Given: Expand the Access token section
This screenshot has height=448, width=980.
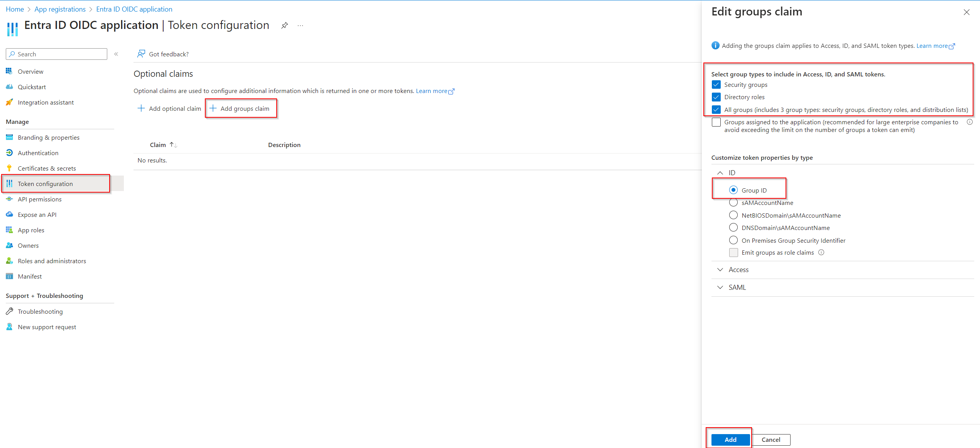Looking at the screenshot, I should [x=720, y=270].
